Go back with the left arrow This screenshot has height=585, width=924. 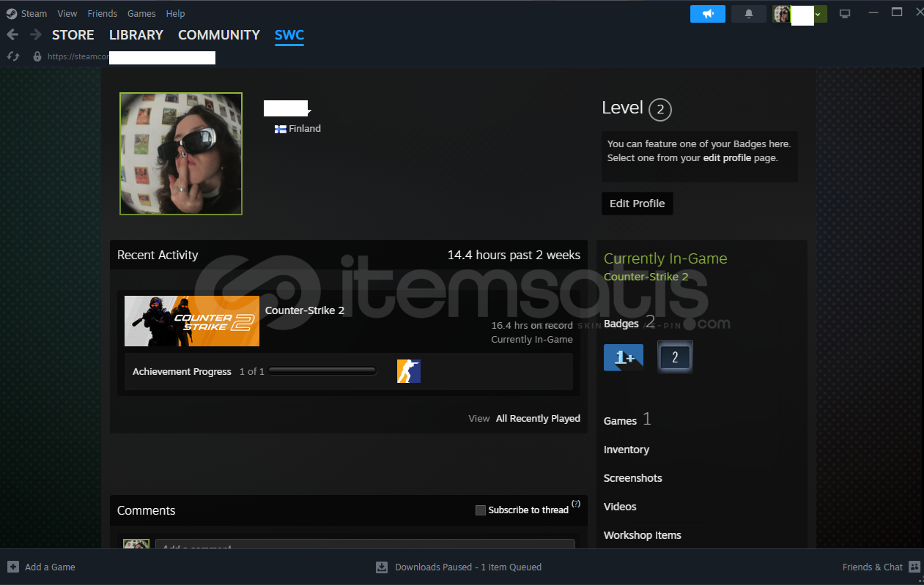(x=12, y=34)
